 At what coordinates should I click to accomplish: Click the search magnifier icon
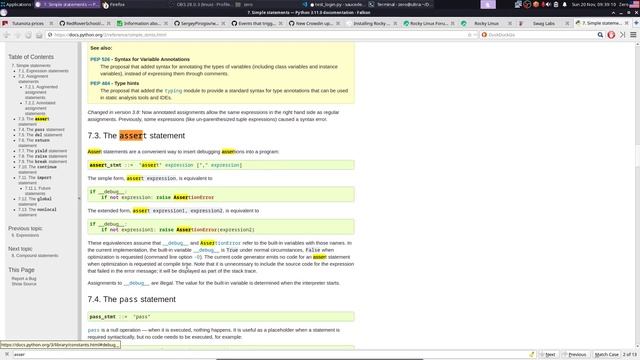(x=600, y=35)
